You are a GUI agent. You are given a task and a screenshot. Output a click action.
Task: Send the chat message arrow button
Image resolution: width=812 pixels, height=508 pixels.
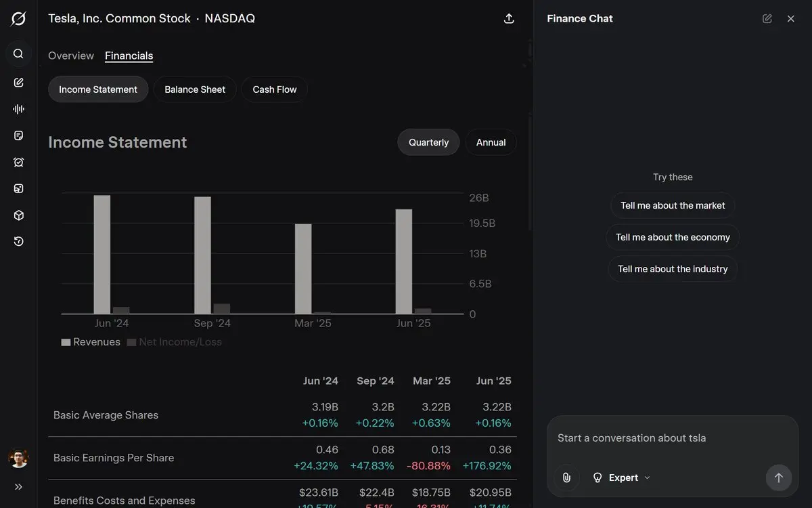[x=778, y=478]
